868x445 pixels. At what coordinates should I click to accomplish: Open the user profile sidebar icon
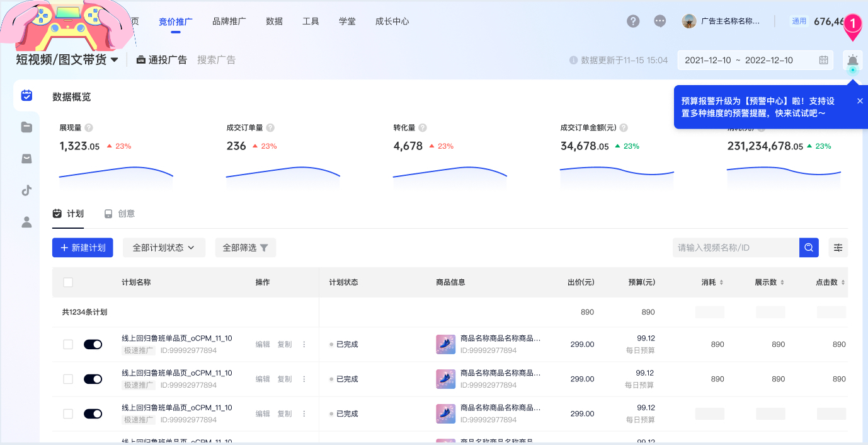[x=26, y=222]
